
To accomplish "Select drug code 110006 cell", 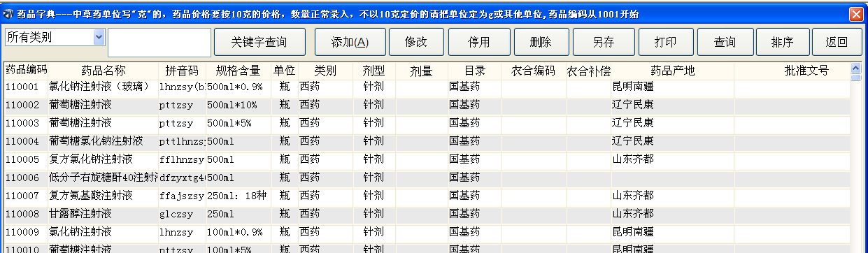I will (x=26, y=178).
